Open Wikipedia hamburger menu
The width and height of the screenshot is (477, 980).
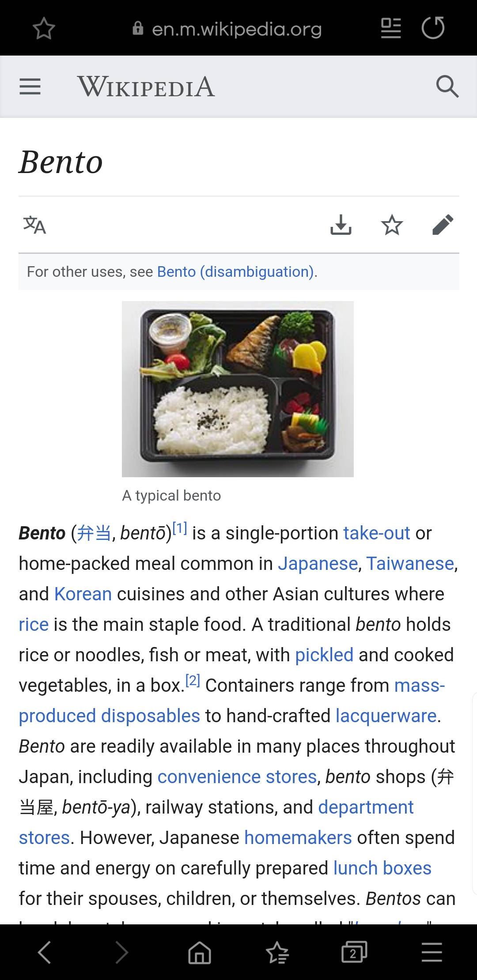click(30, 87)
